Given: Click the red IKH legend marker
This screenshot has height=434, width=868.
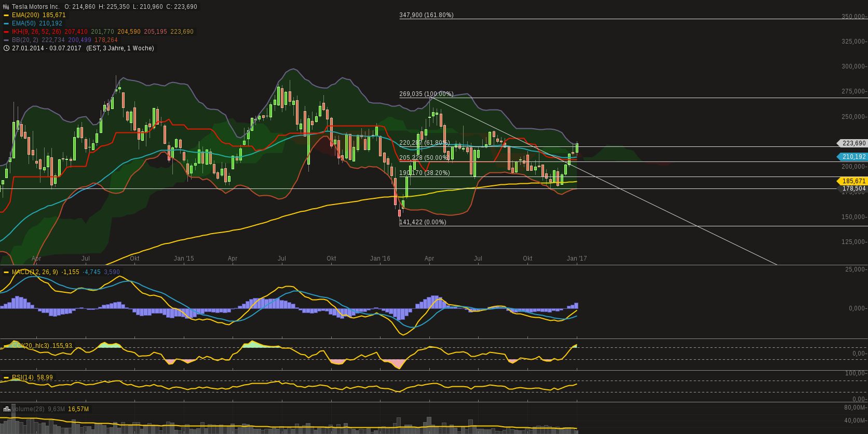Looking at the screenshot, I should [x=6, y=32].
